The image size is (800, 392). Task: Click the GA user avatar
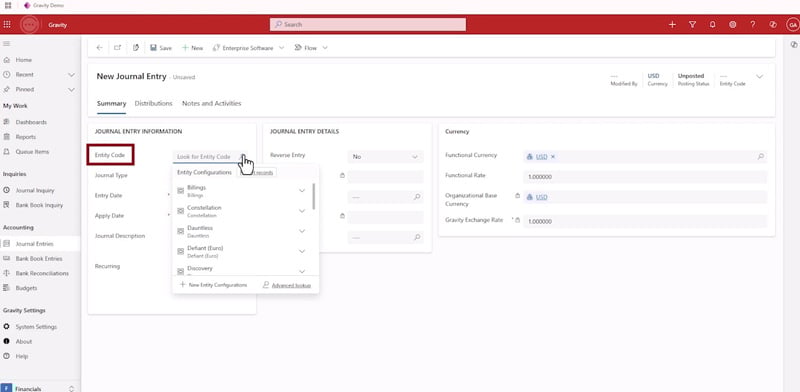[x=792, y=24]
